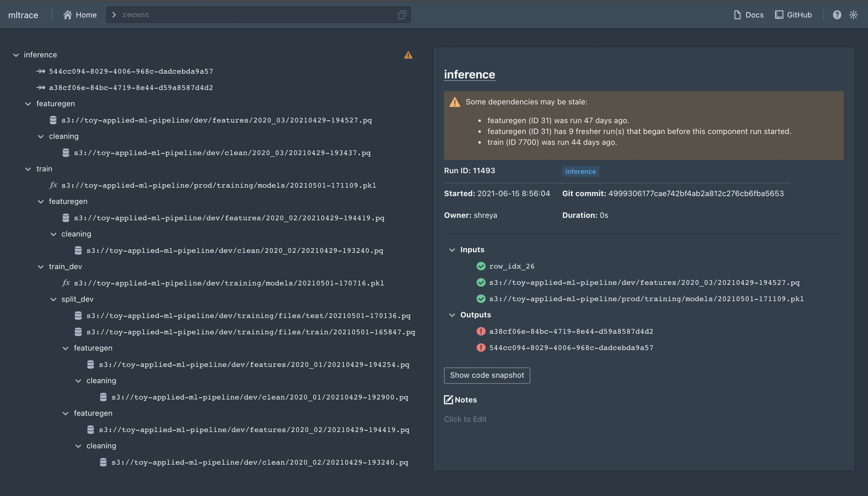Click the Home icon in navbar
Image resolution: width=868 pixels, height=496 pixels.
point(68,15)
